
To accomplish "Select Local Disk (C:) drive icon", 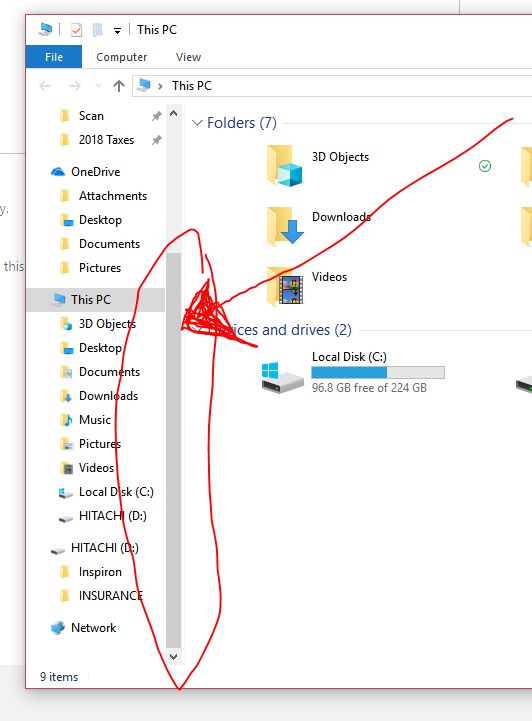I will pyautogui.click(x=282, y=377).
